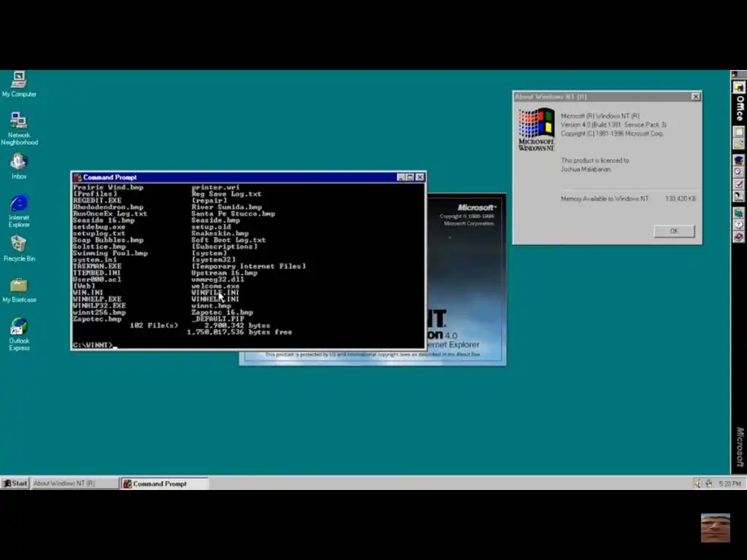Click the volume speaker tray icon
This screenshot has width=747, height=560.
[x=698, y=483]
